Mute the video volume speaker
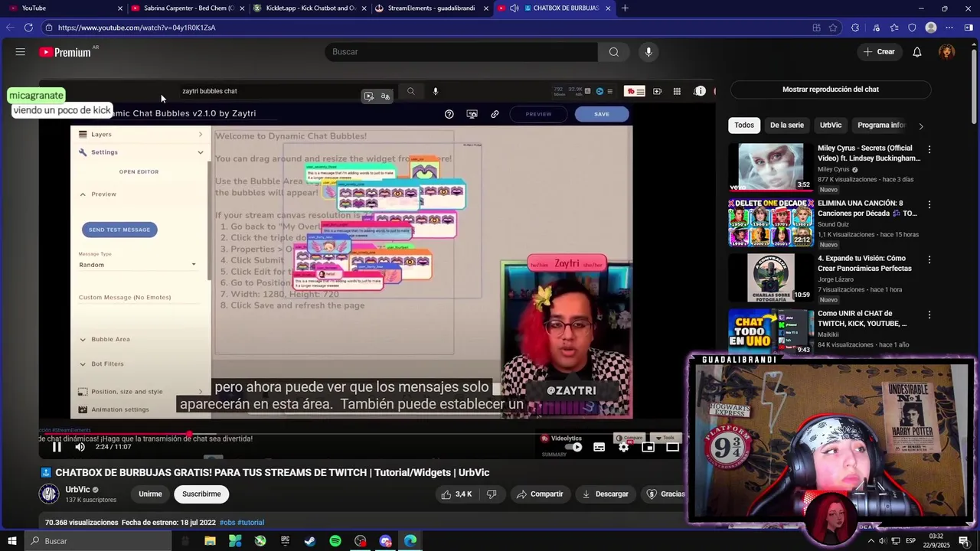 coord(80,448)
